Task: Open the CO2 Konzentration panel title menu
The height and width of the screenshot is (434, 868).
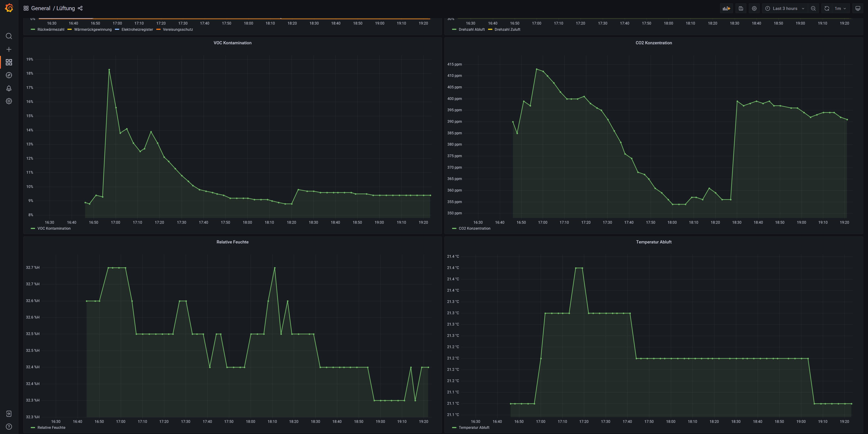Action: pyautogui.click(x=653, y=43)
